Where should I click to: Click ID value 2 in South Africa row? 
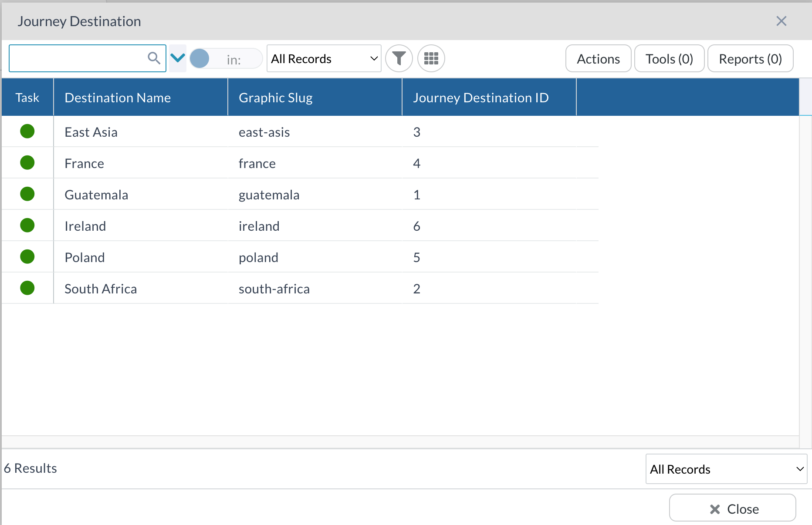pos(416,289)
